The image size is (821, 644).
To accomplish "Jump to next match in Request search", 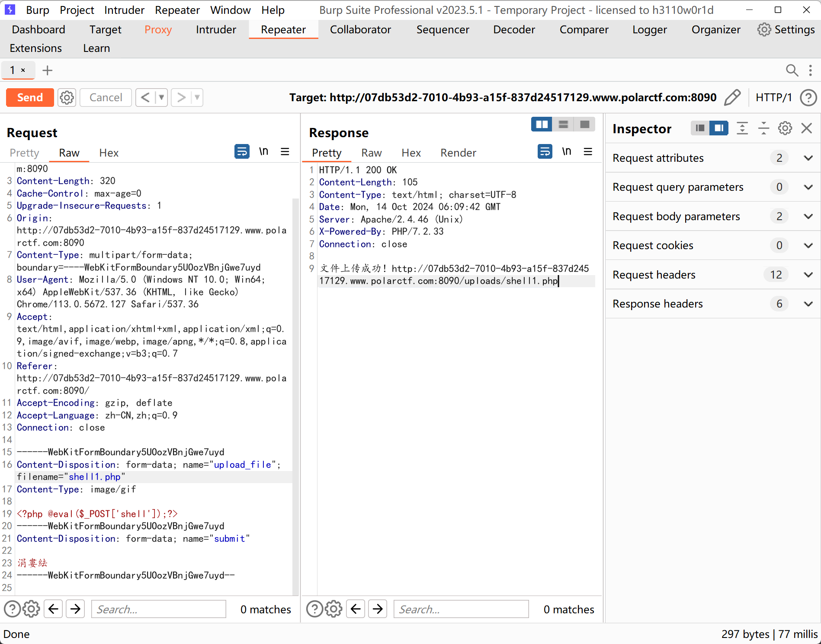I will coord(75,609).
